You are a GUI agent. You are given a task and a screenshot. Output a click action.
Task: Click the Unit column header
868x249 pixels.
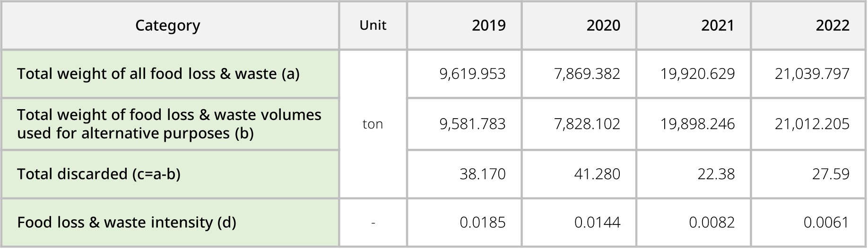(x=373, y=26)
